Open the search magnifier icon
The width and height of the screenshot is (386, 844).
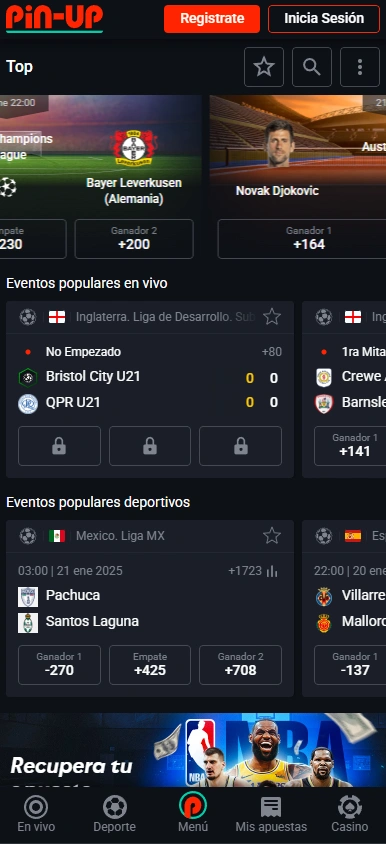pyautogui.click(x=312, y=67)
